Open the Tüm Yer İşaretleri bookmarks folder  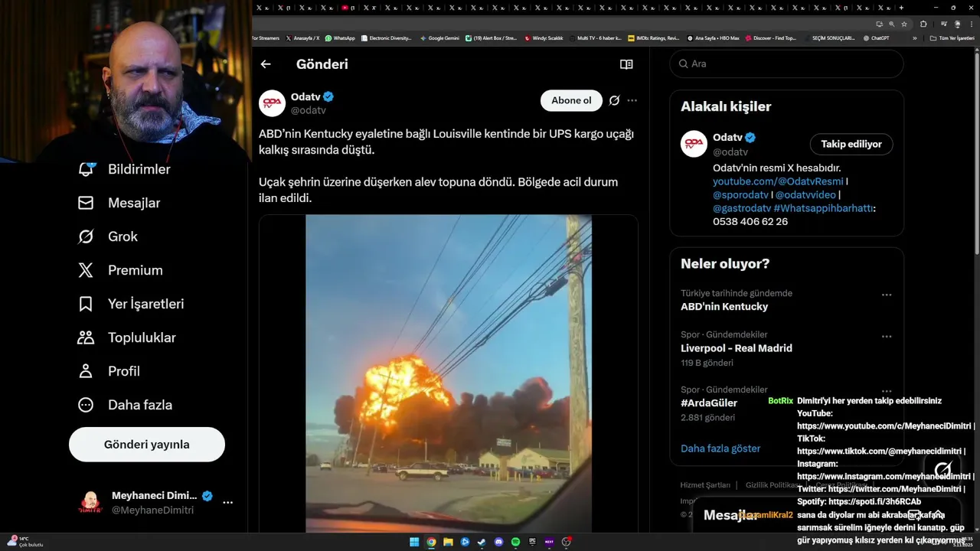pos(952,37)
